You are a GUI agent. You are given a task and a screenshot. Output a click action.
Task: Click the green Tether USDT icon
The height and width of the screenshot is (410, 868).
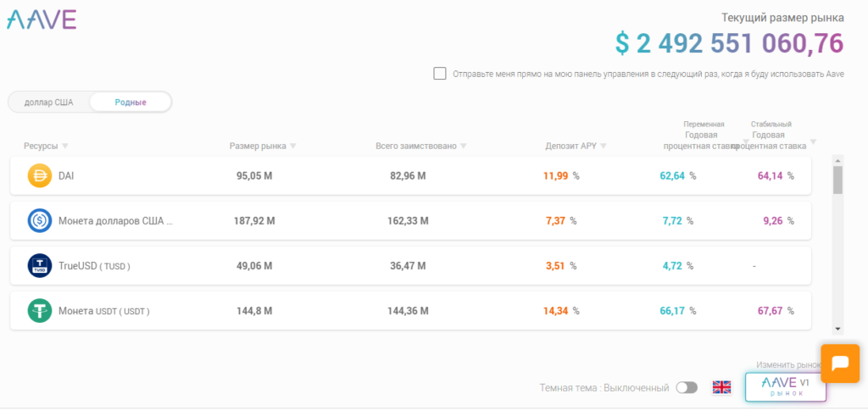coord(39,311)
